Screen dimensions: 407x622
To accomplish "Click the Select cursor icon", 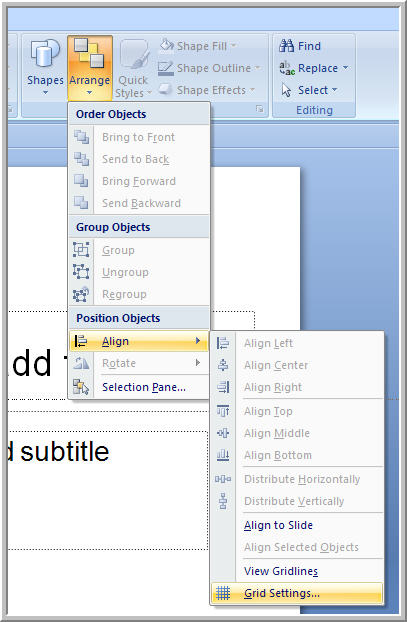I will coord(286,90).
